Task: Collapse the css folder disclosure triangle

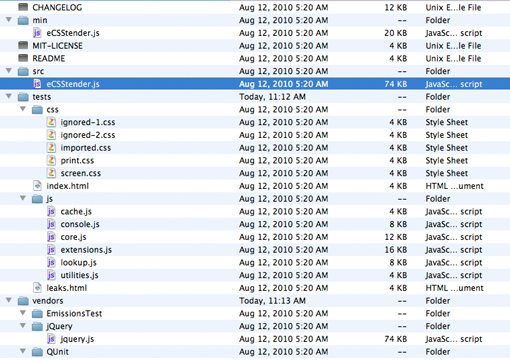Action: [23, 109]
